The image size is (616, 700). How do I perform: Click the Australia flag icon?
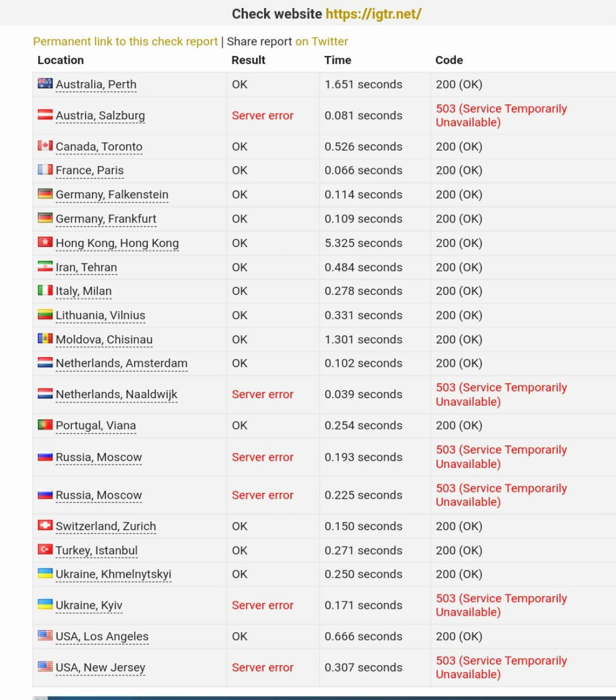(x=45, y=83)
